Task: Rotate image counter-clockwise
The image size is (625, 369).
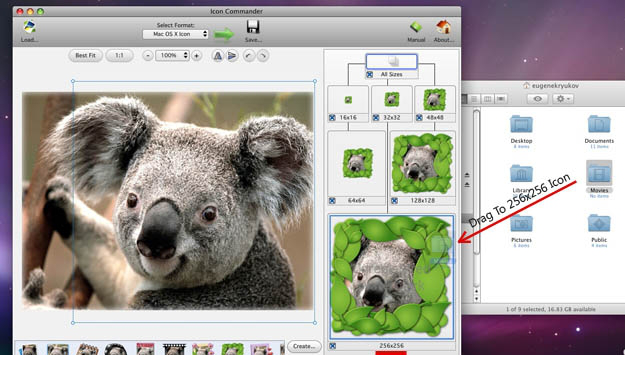Action: click(x=248, y=56)
